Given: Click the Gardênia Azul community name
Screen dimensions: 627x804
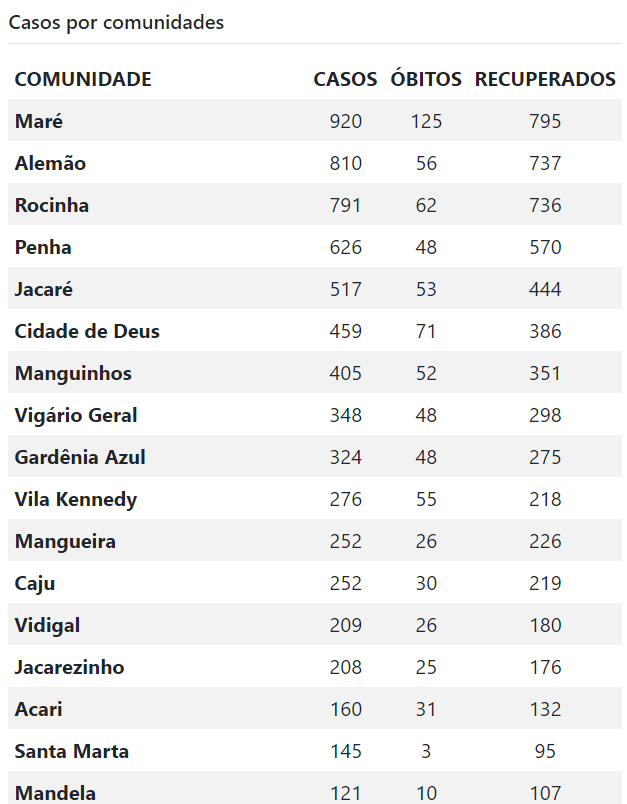Looking at the screenshot, I should 80,457.
